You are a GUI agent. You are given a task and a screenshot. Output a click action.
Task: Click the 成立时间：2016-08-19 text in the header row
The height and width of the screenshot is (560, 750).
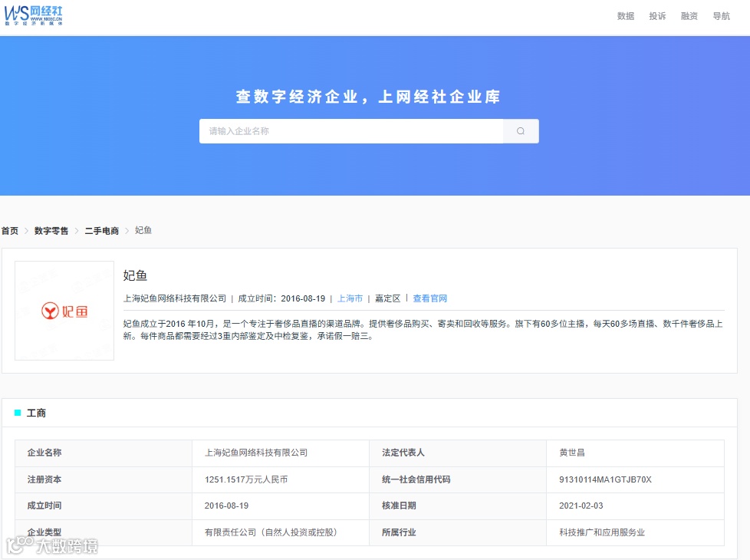(x=281, y=298)
